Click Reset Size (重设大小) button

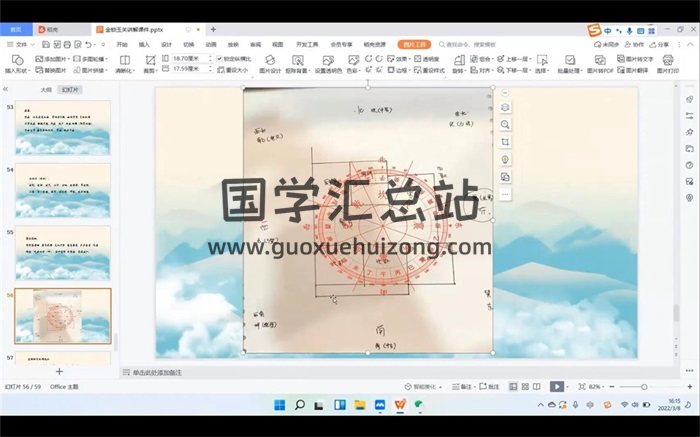pos(233,70)
